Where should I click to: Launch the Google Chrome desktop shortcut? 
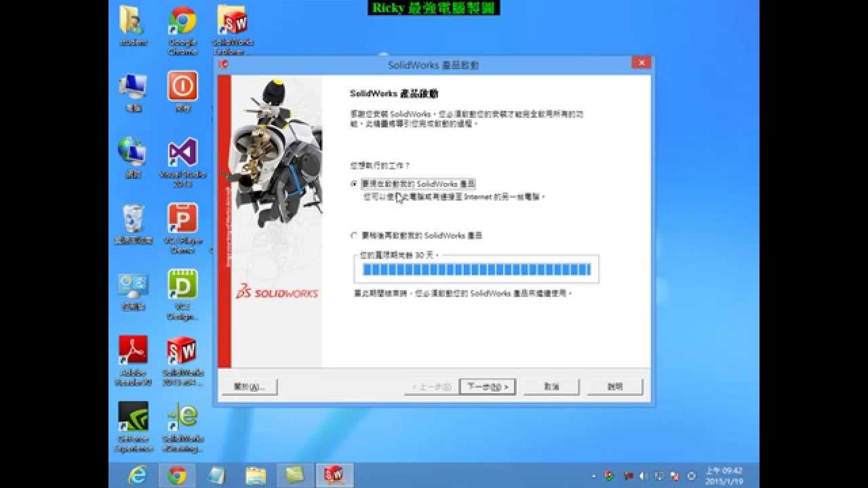pyautogui.click(x=182, y=30)
